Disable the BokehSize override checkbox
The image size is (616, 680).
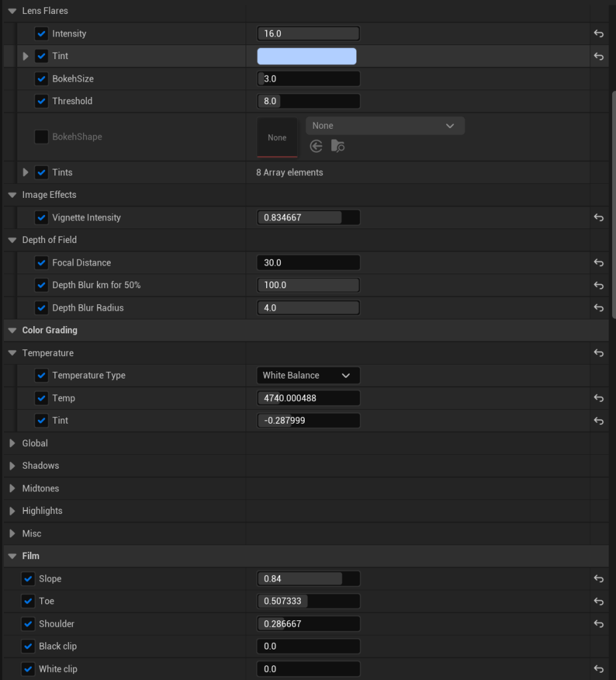[x=41, y=79]
